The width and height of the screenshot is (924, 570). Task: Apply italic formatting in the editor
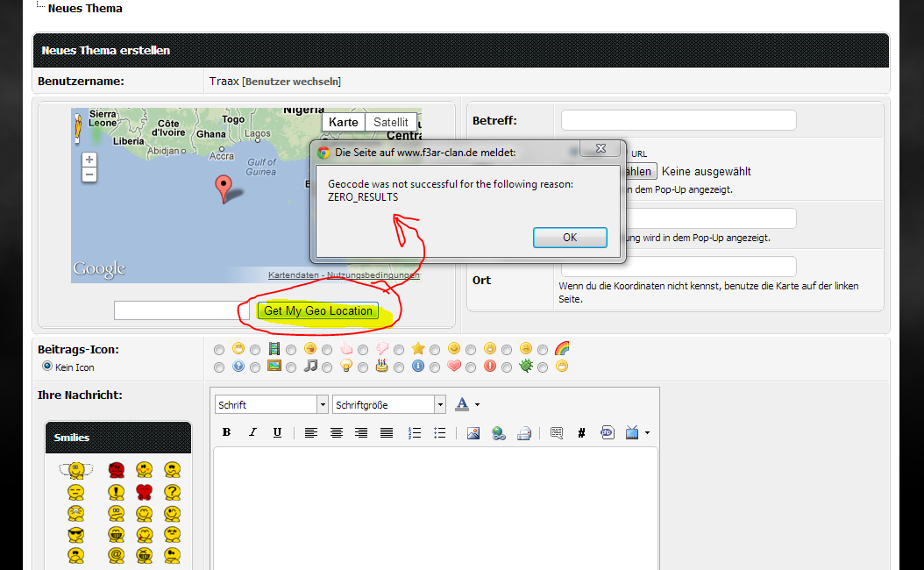pyautogui.click(x=252, y=432)
